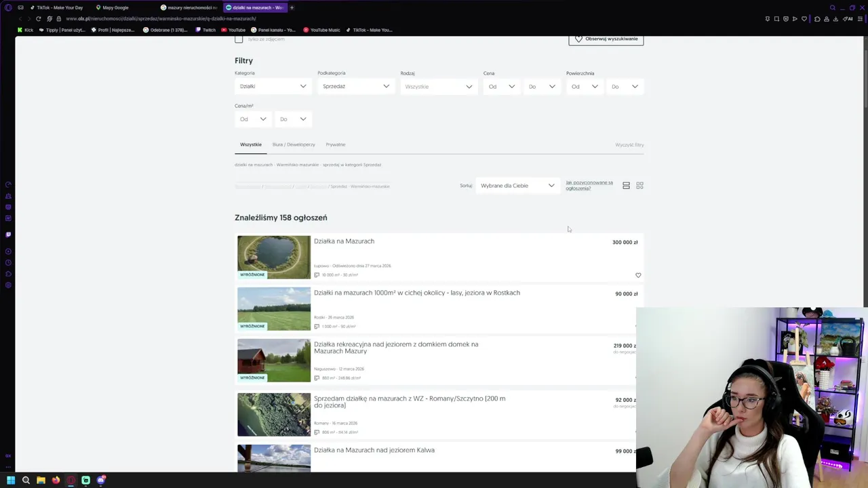Viewport: 868px width, 488px height.
Task: Click the new tab plus button
Action: coord(292,7)
